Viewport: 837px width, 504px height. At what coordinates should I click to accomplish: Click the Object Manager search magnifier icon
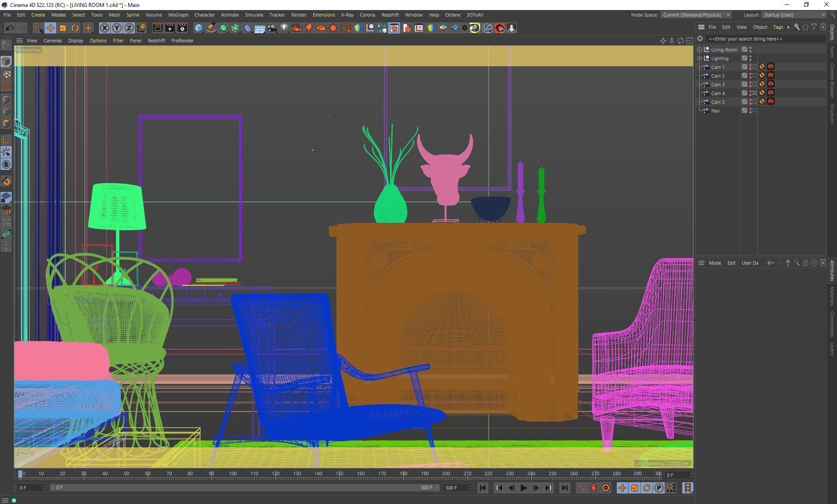796,27
